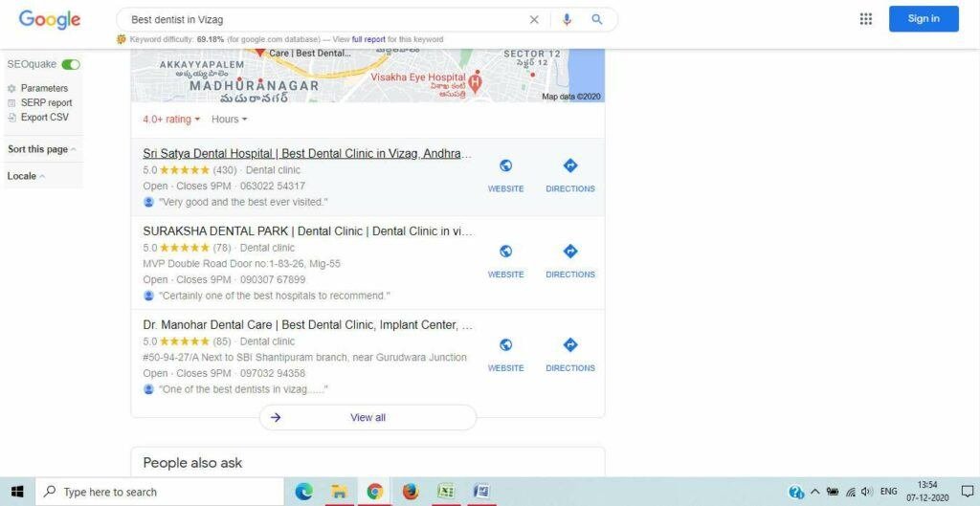Screen dimensions: 980x506
Task: Open the Dr. Manohar Dental Care listing
Action: pyautogui.click(x=307, y=325)
